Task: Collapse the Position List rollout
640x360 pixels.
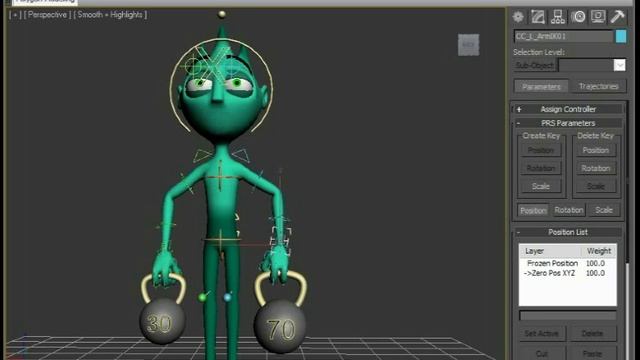Action: pos(568,232)
